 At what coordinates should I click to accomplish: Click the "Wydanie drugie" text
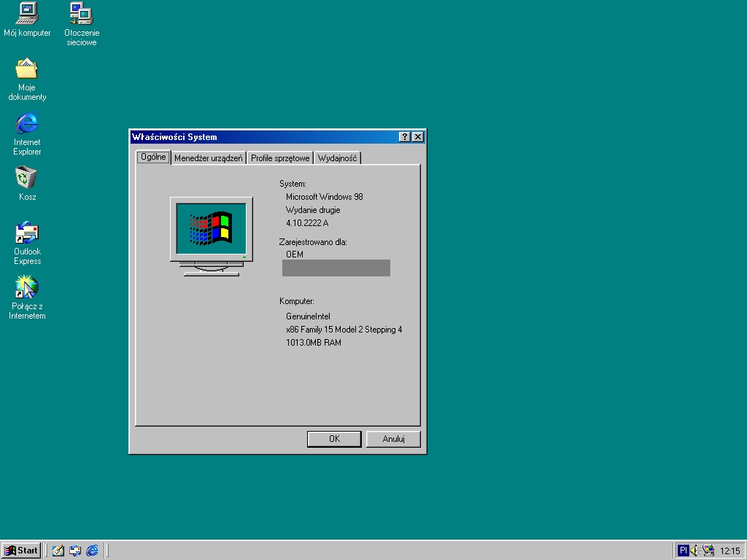[x=313, y=210]
